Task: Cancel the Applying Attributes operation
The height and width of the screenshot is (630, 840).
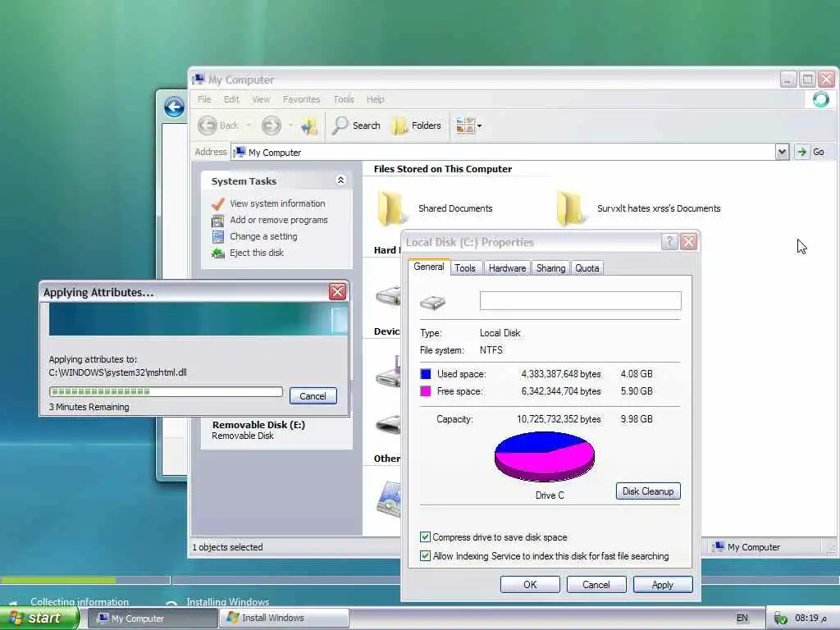Action: click(313, 396)
